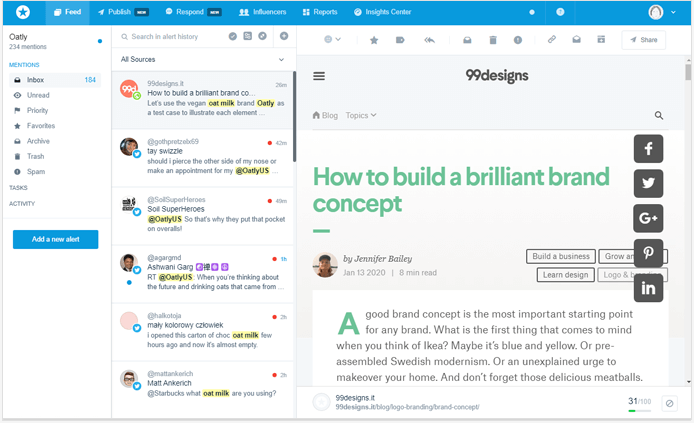Expand the Activity section

[x=22, y=204]
